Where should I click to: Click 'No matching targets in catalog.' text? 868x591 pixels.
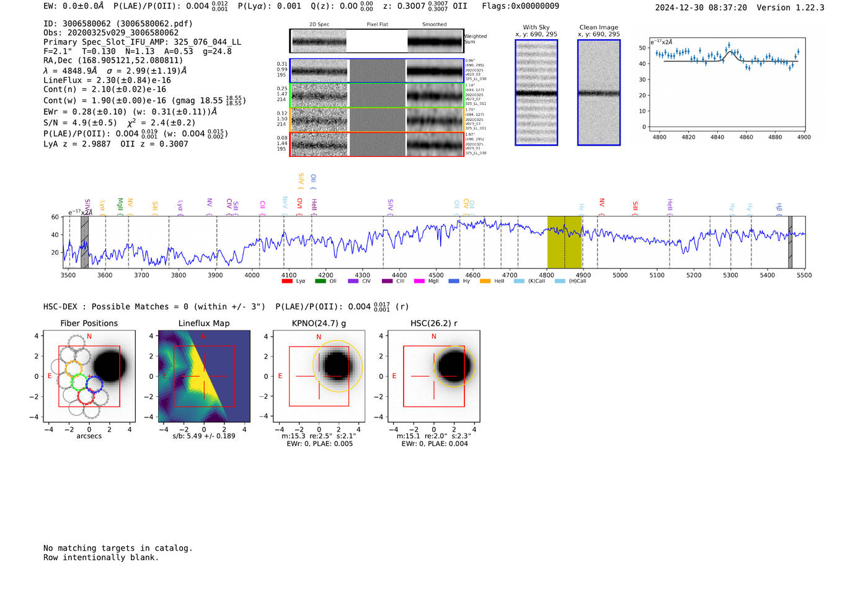[118, 548]
